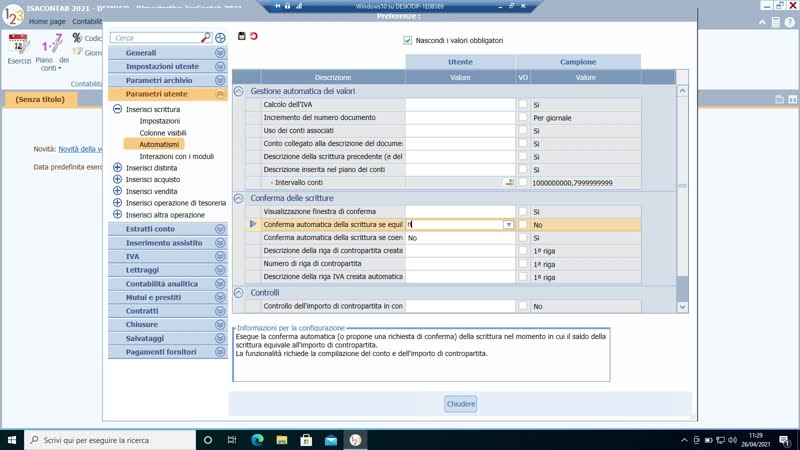Open Cortana circle on taskbar
Viewport: 800px width, 450px height.
(208, 440)
